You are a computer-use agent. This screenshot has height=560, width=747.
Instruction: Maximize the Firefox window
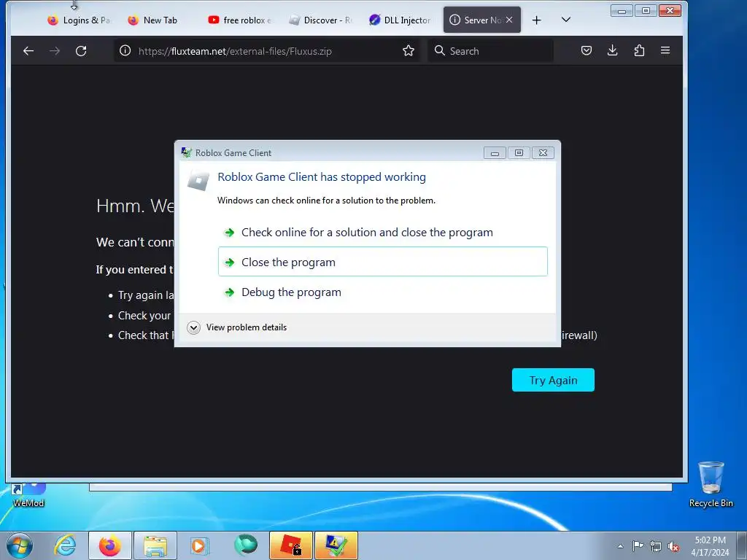(x=646, y=10)
